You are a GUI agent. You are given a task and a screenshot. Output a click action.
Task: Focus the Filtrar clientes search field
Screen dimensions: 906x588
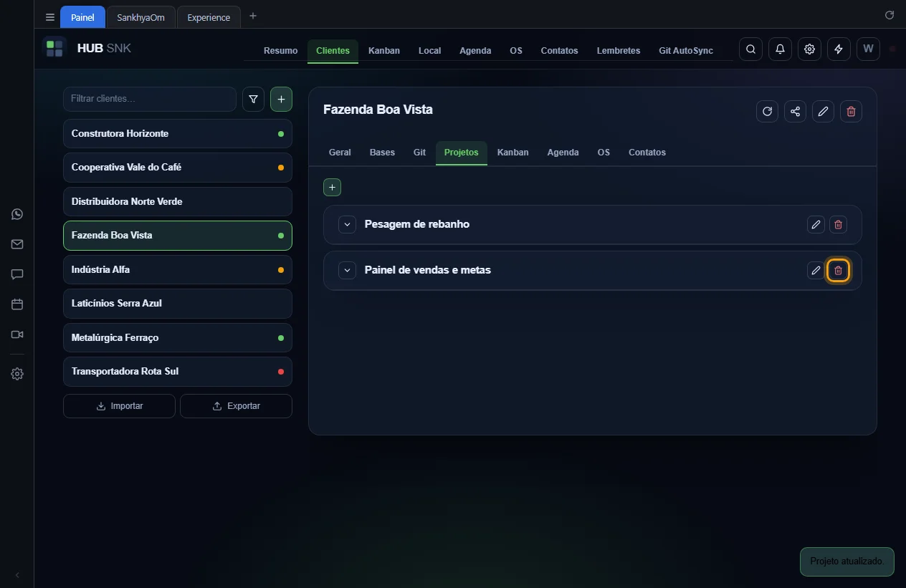pyautogui.click(x=150, y=99)
